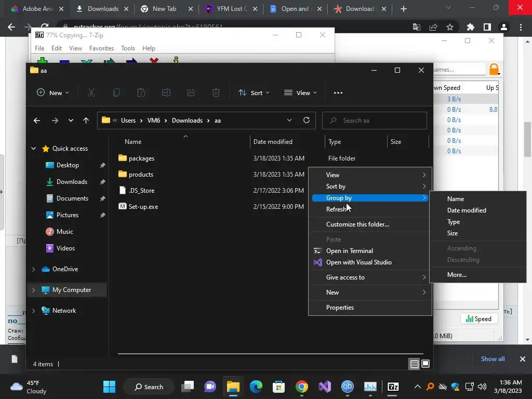Viewport: 532px width, 399px height.
Task: Choose Customize this folder option
Action: point(370,224)
